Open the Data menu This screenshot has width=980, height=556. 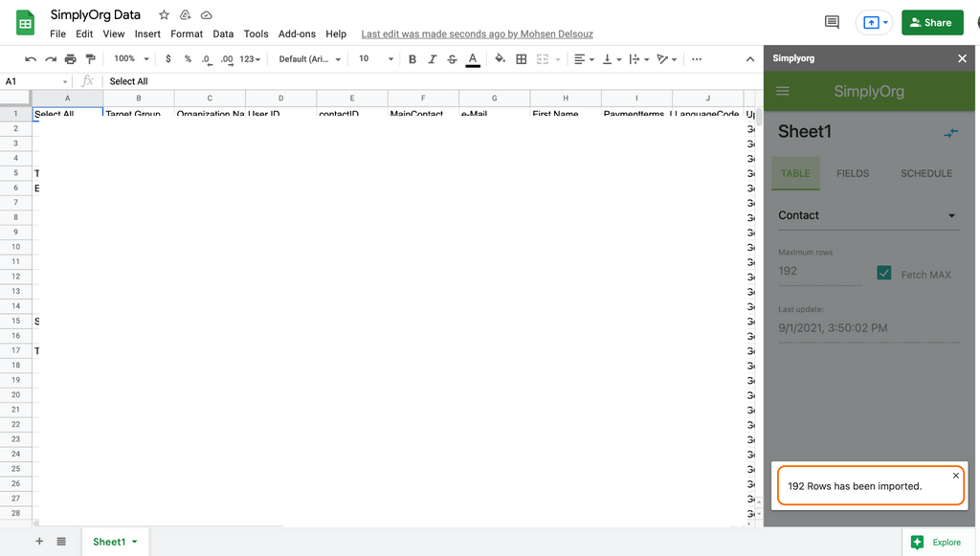pyautogui.click(x=222, y=33)
